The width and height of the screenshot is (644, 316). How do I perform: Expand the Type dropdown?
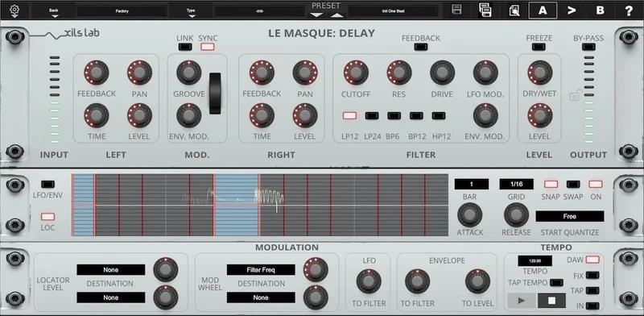pyautogui.click(x=191, y=12)
